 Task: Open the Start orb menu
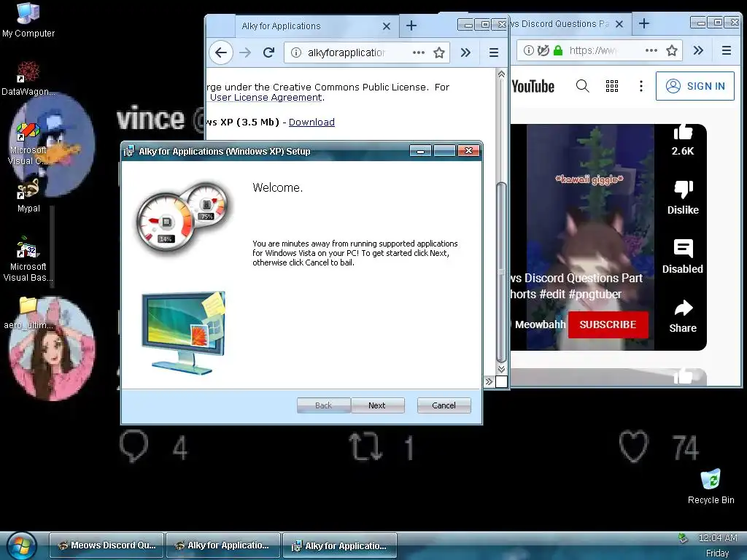coord(21,545)
